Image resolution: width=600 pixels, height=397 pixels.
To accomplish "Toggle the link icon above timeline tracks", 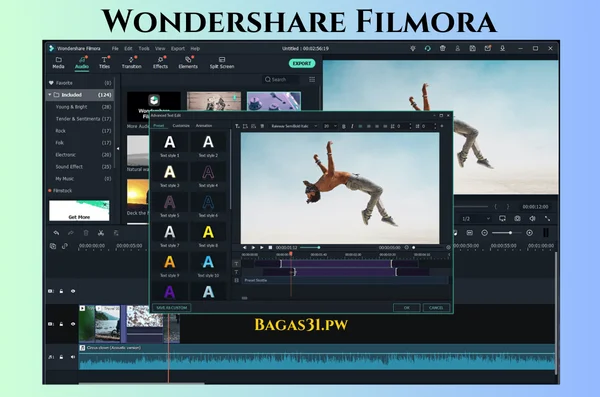I will tap(65, 246).
